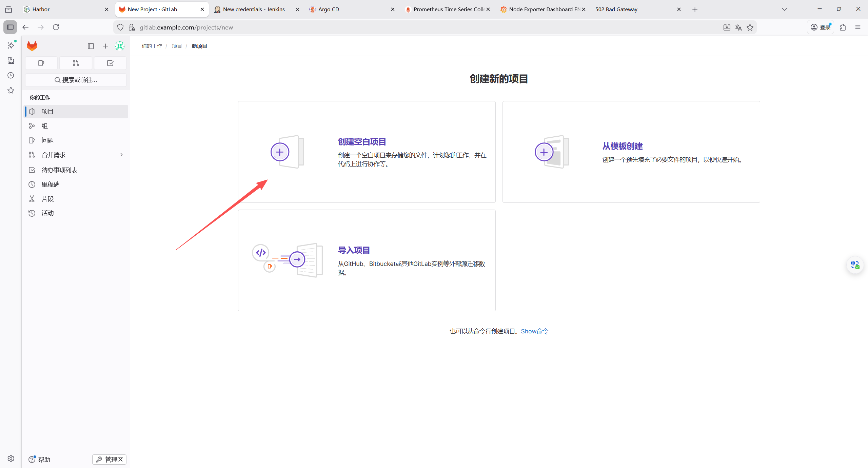This screenshot has width=868, height=468.
Task: Expand the 合并请求 submenu chevron
Action: 121,155
